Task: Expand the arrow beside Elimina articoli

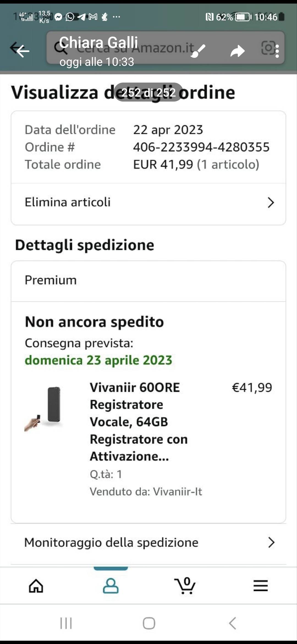Action: [271, 203]
